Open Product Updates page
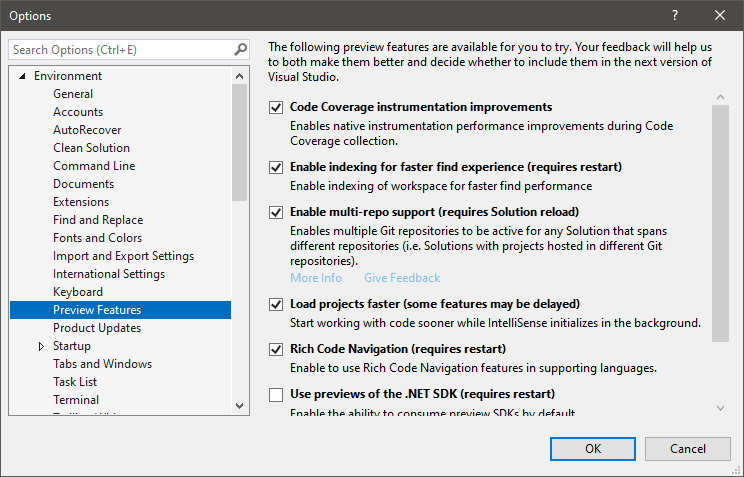Image resolution: width=744 pixels, height=477 pixels. click(x=97, y=328)
